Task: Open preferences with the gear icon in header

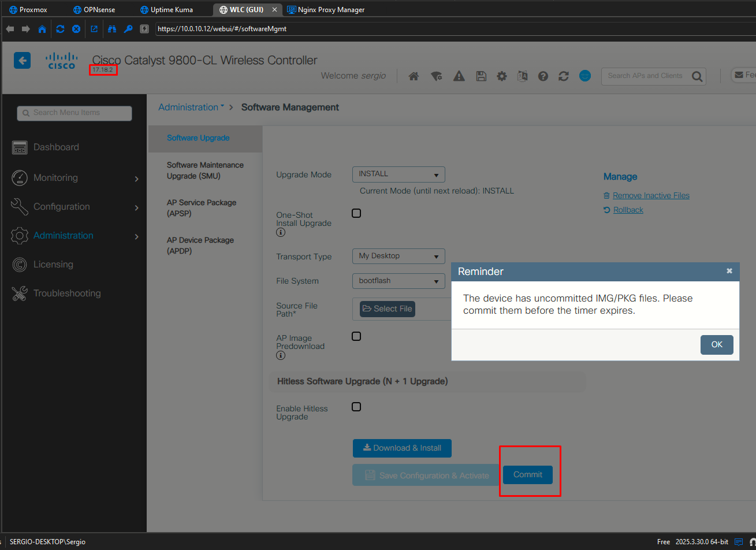Action: coord(502,76)
